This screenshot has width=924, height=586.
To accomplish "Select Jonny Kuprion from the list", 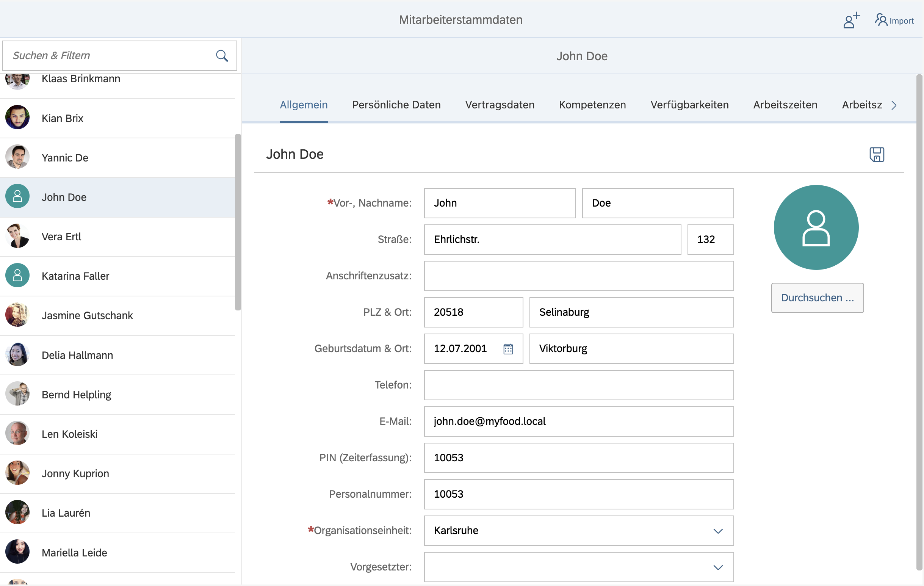I will click(x=75, y=473).
